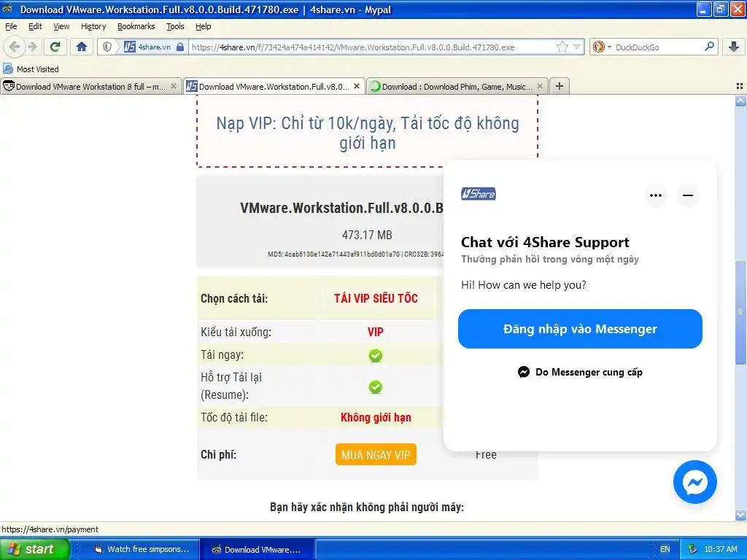
Task: Open the search engine selector dropdown
Action: tap(602, 47)
